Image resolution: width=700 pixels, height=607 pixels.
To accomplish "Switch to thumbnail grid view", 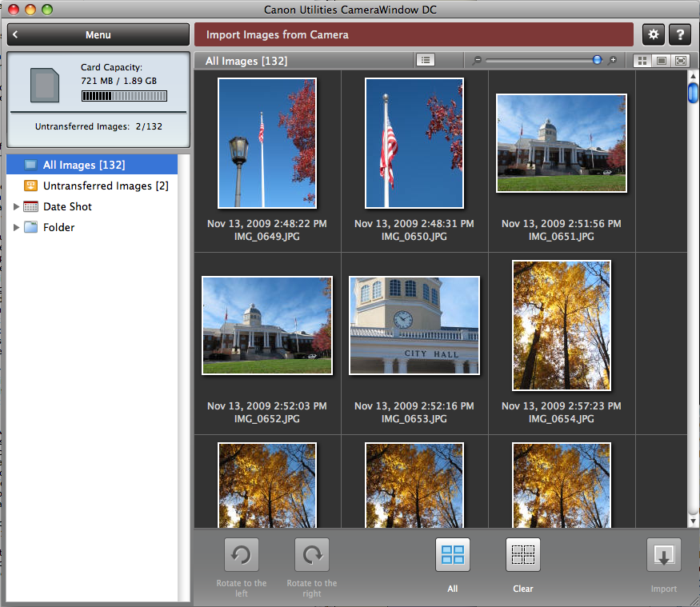I will [x=642, y=60].
